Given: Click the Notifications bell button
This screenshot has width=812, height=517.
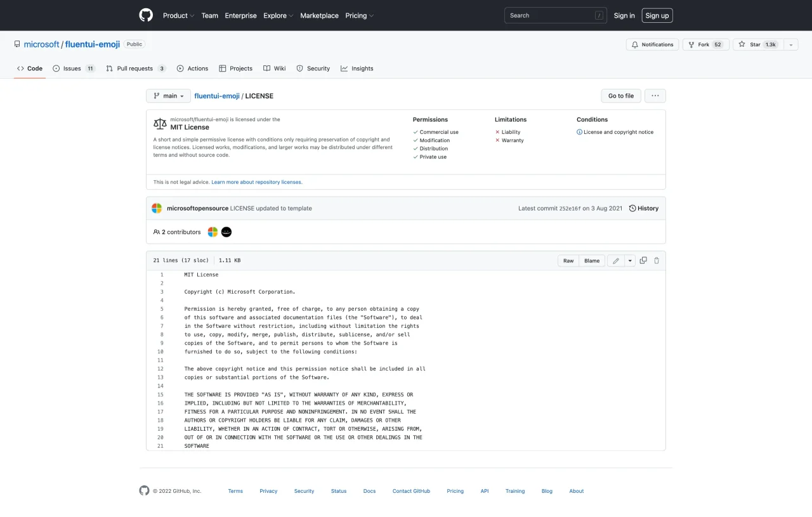Looking at the screenshot, I should [x=652, y=44].
